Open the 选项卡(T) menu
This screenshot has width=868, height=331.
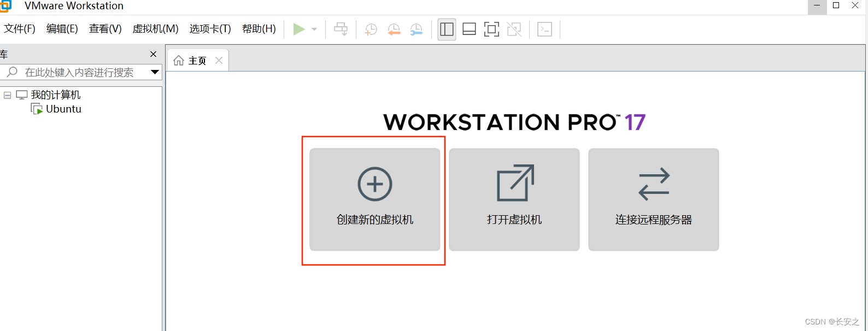(210, 28)
